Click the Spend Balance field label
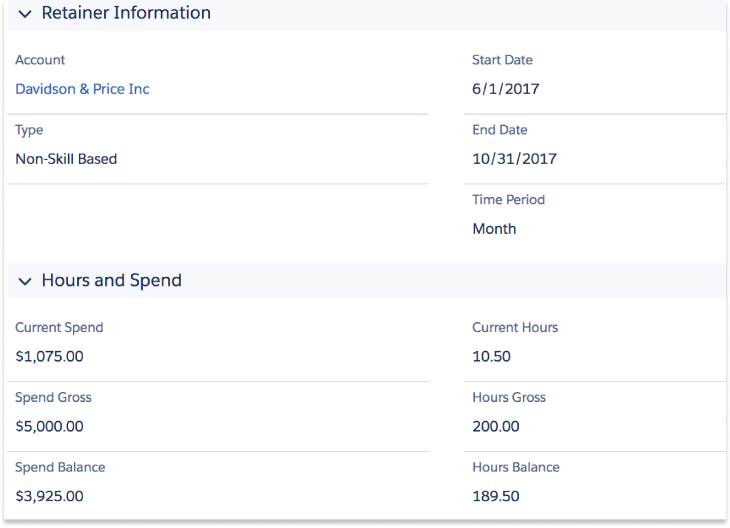Image resolution: width=730 pixels, height=528 pixels. click(60, 467)
